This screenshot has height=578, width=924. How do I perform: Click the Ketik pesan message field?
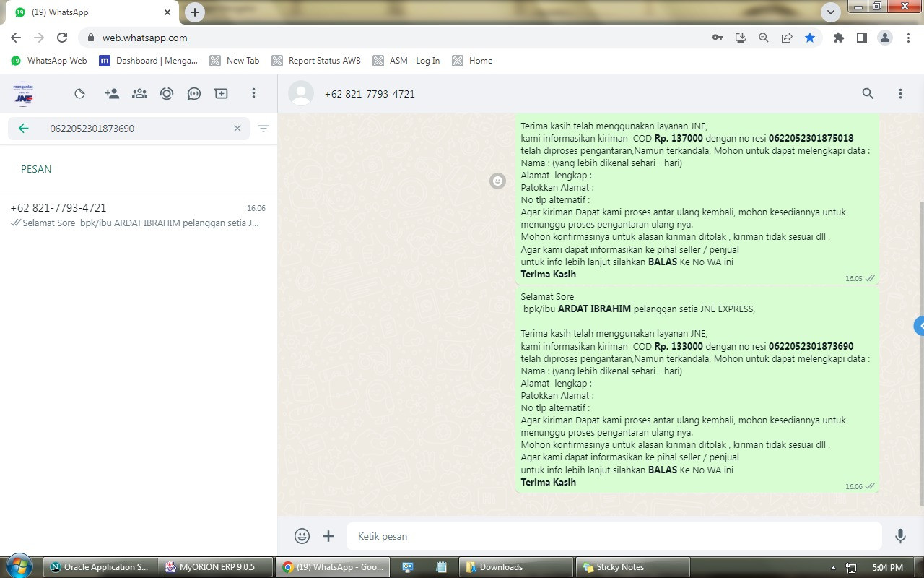614,536
